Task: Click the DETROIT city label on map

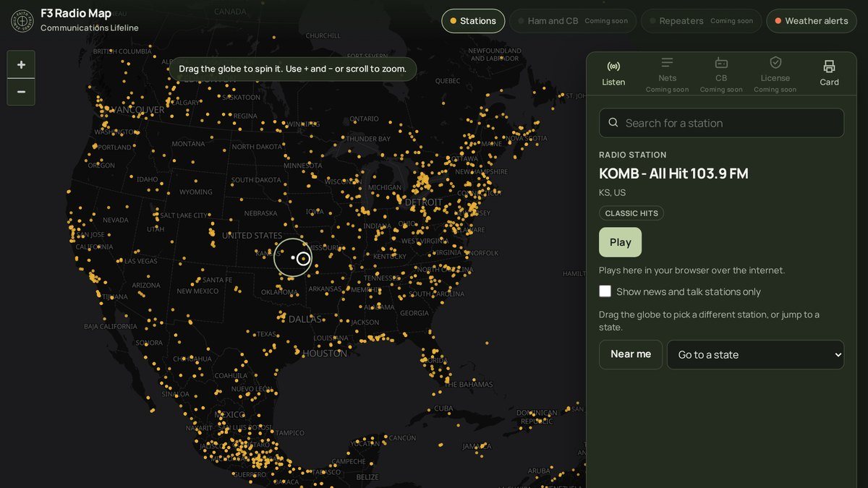Action: (x=424, y=202)
